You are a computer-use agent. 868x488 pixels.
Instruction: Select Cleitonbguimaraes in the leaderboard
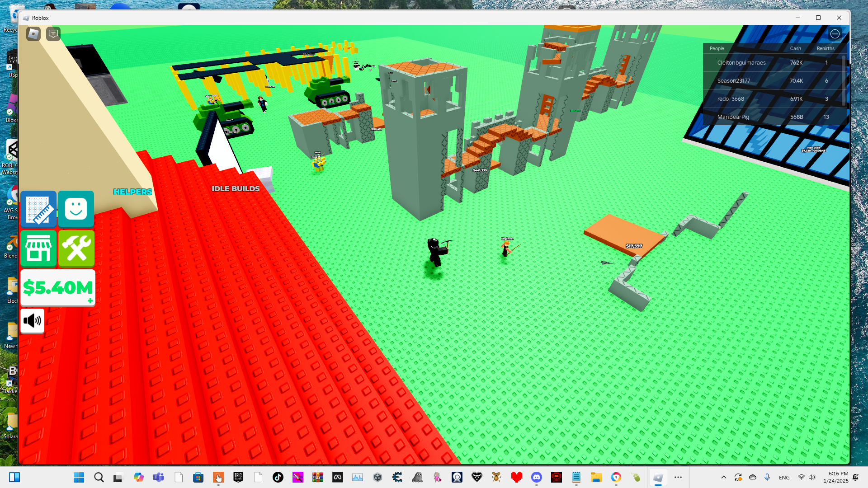tap(741, 63)
